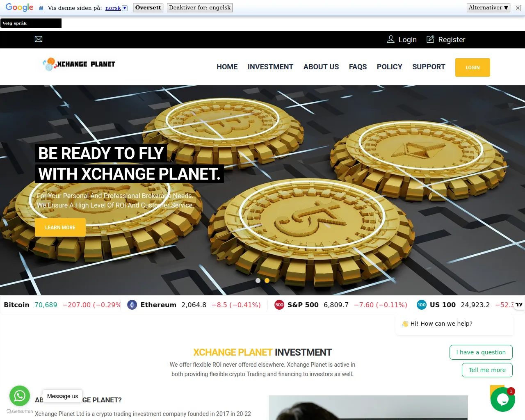The height and width of the screenshot is (420, 525).
Task: Click the Register pencil icon in top bar
Action: pyautogui.click(x=430, y=39)
